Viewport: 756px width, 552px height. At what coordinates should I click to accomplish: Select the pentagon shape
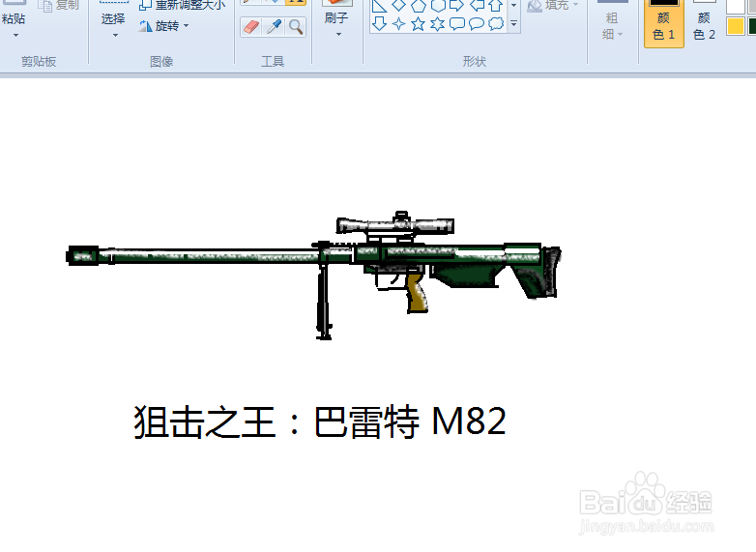[418, 6]
